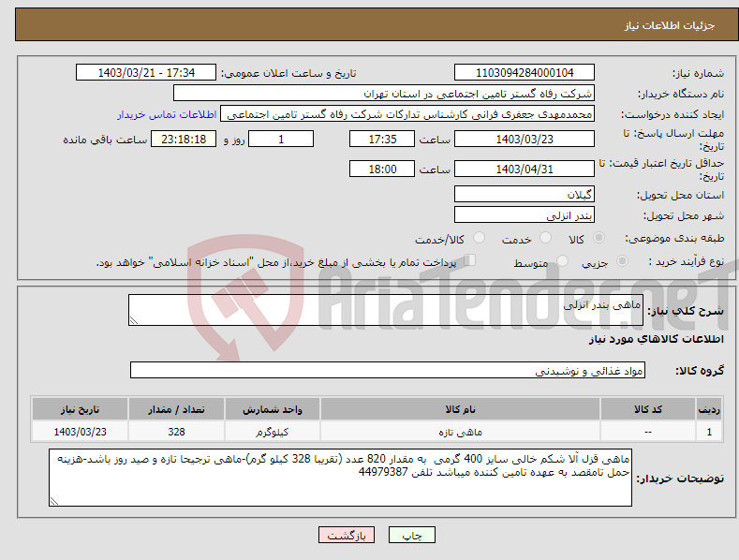Click the remaining time 23:18:18 field
739x560 pixels.
pos(184,139)
